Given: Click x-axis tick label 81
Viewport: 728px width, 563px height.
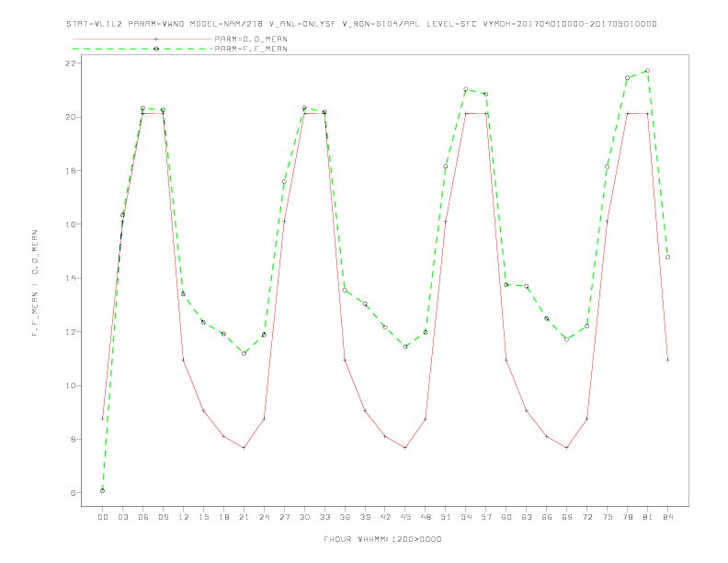Looking at the screenshot, I should [x=648, y=517].
